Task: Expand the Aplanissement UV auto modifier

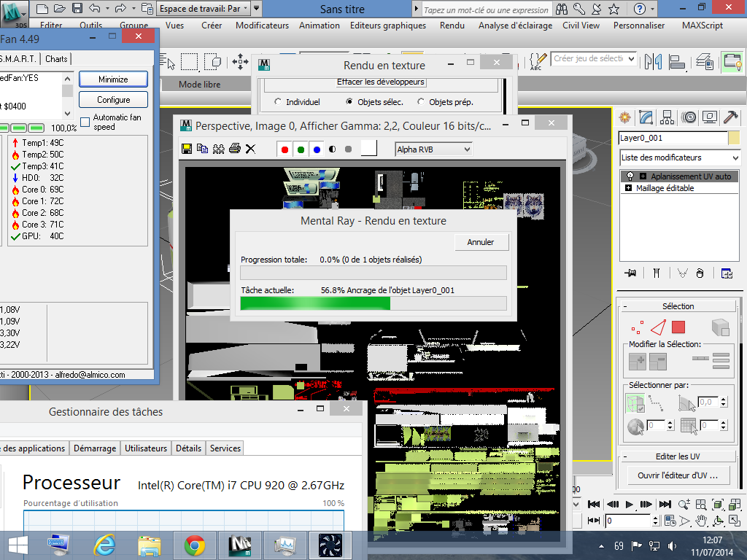Action: (x=643, y=176)
